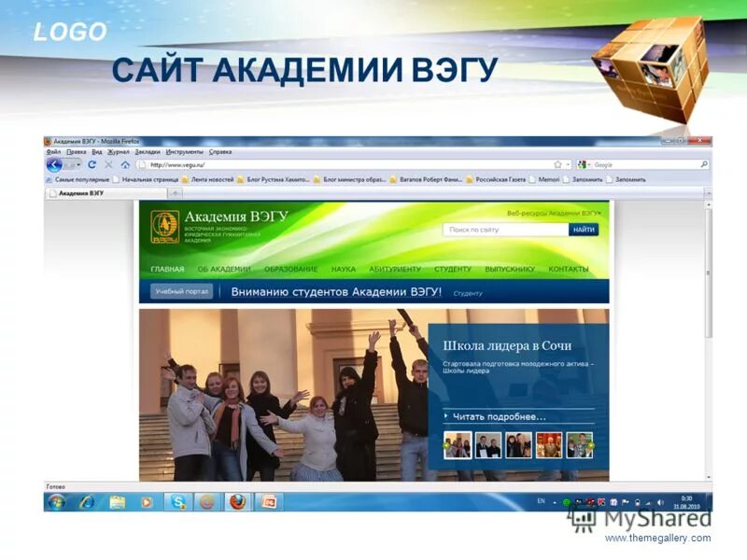Open the Memori bookmark
The height and width of the screenshot is (560, 747).
click(544, 179)
